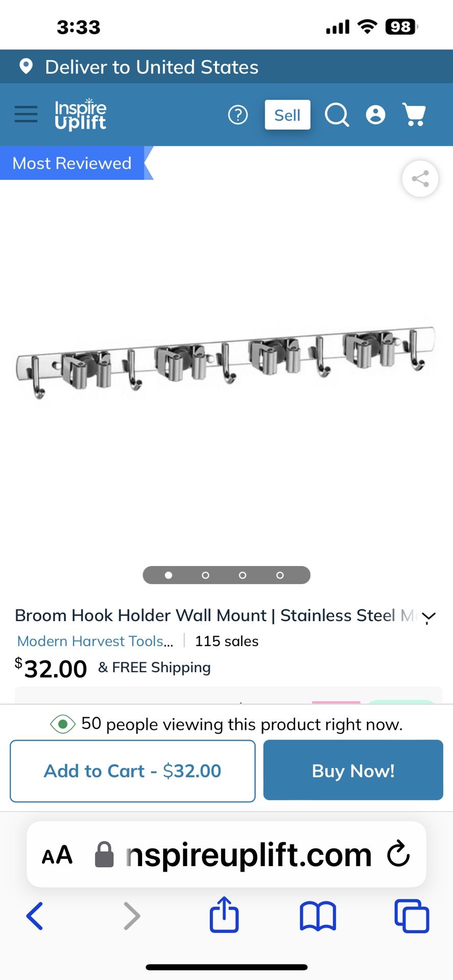Open the search magnifier icon
The width and height of the screenshot is (453, 980).
coord(337,115)
